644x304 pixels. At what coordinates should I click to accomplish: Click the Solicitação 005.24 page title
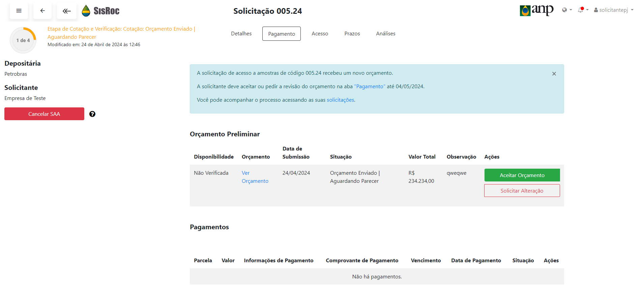268,11
